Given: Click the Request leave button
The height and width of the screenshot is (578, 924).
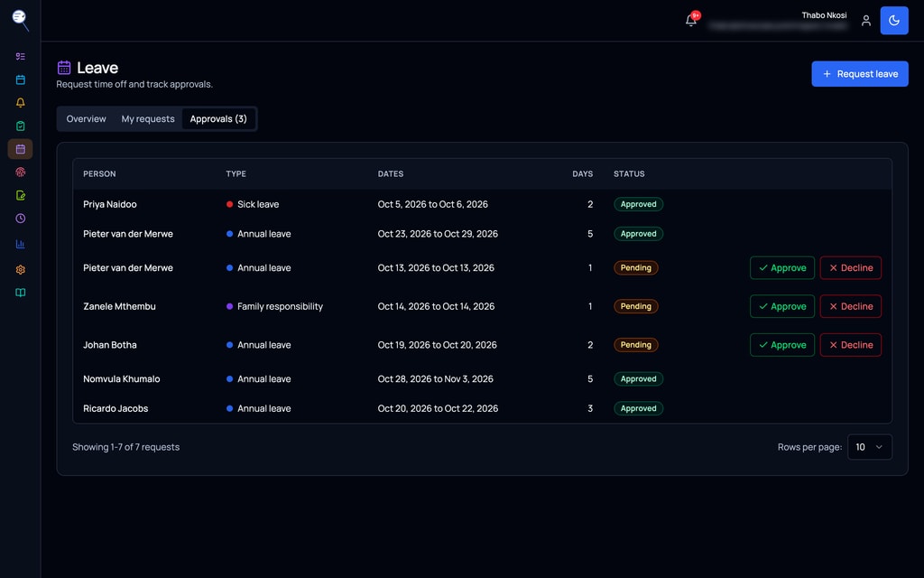Looking at the screenshot, I should (x=860, y=74).
